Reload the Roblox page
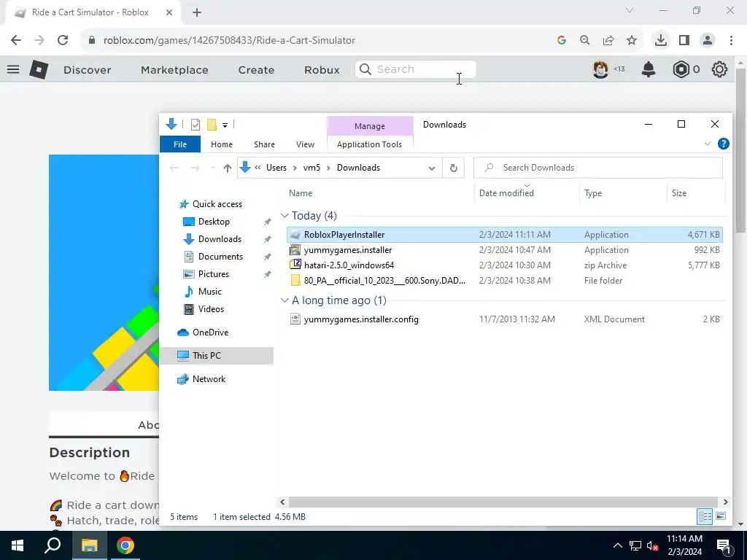747x560 pixels. 63,40
